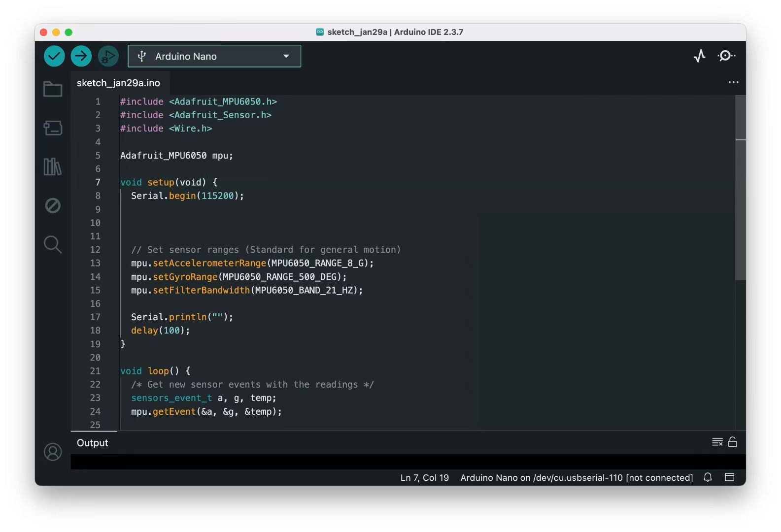The width and height of the screenshot is (781, 532).
Task: Open the Search sidebar panel
Action: point(53,244)
